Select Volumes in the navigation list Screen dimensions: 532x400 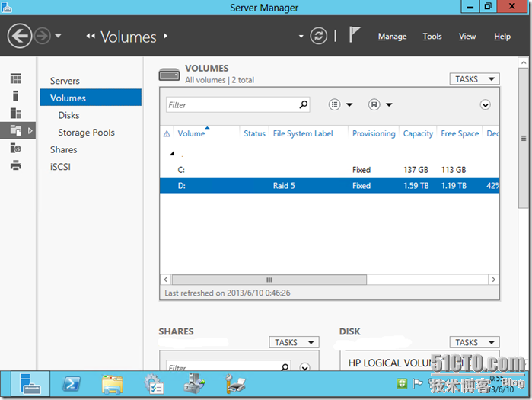(91, 98)
